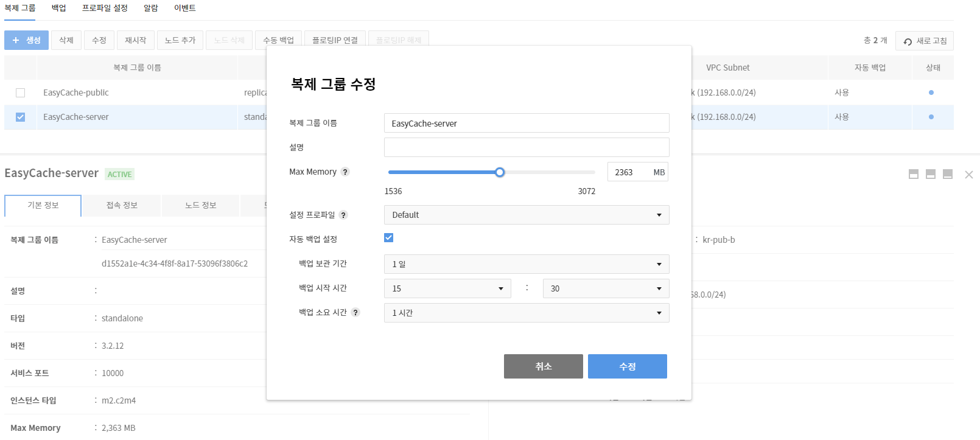
Task: Confirm changes with blue 수정 dialog button
Action: tap(628, 366)
